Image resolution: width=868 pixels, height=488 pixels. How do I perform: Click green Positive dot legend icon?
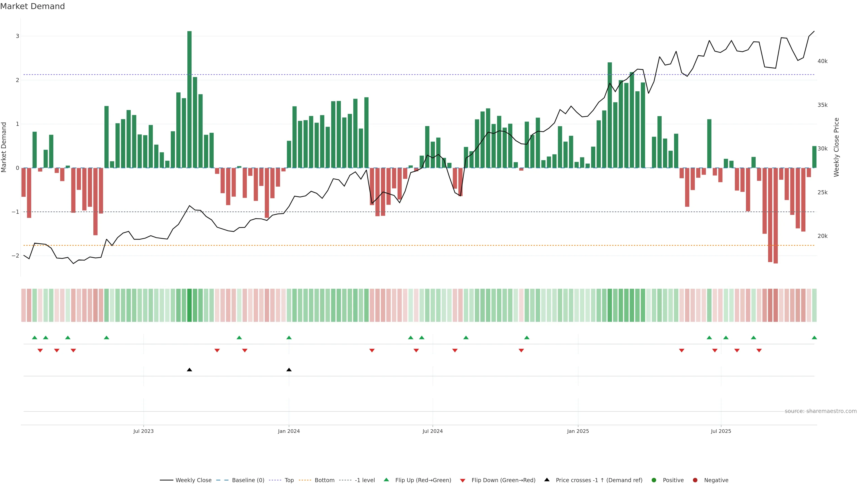click(x=654, y=480)
